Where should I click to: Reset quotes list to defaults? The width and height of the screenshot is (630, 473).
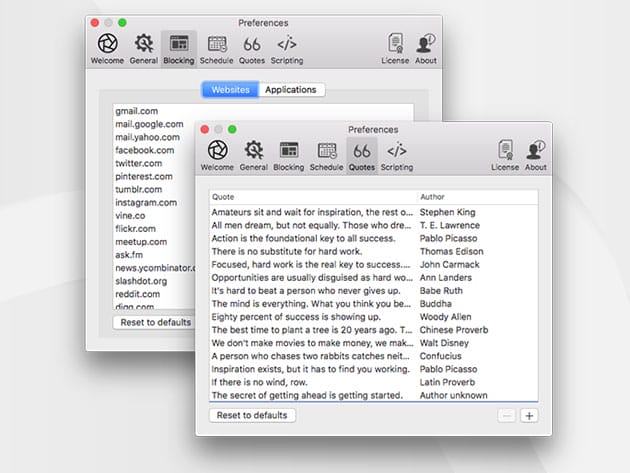click(x=252, y=416)
